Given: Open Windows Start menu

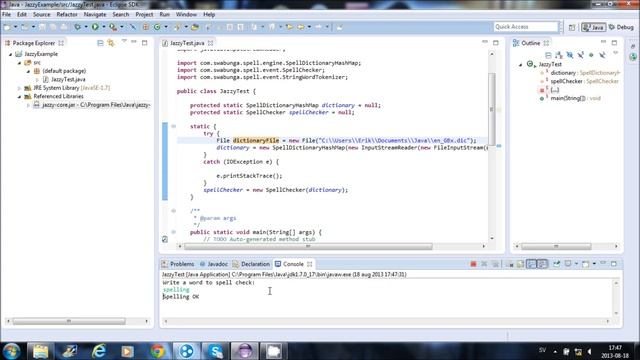Looking at the screenshot, I should tap(12, 351).
